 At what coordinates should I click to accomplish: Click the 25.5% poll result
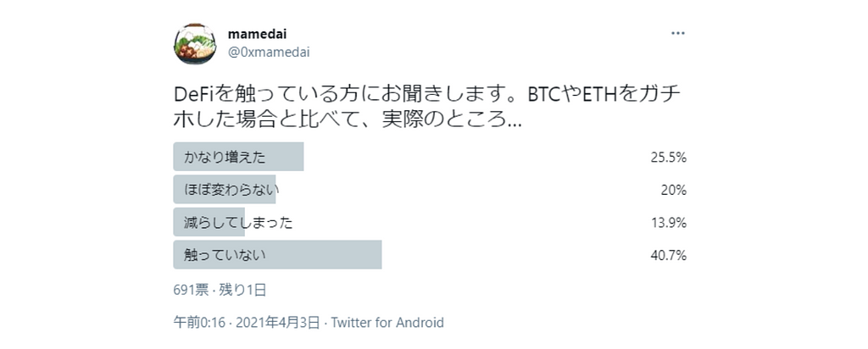[669, 158]
